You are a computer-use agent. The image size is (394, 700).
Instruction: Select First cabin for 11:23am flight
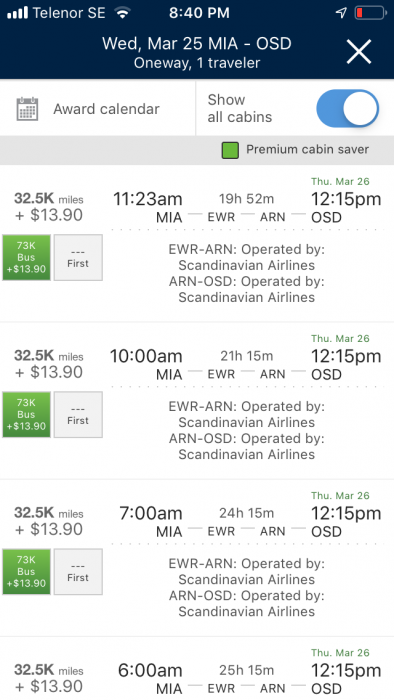click(78, 258)
